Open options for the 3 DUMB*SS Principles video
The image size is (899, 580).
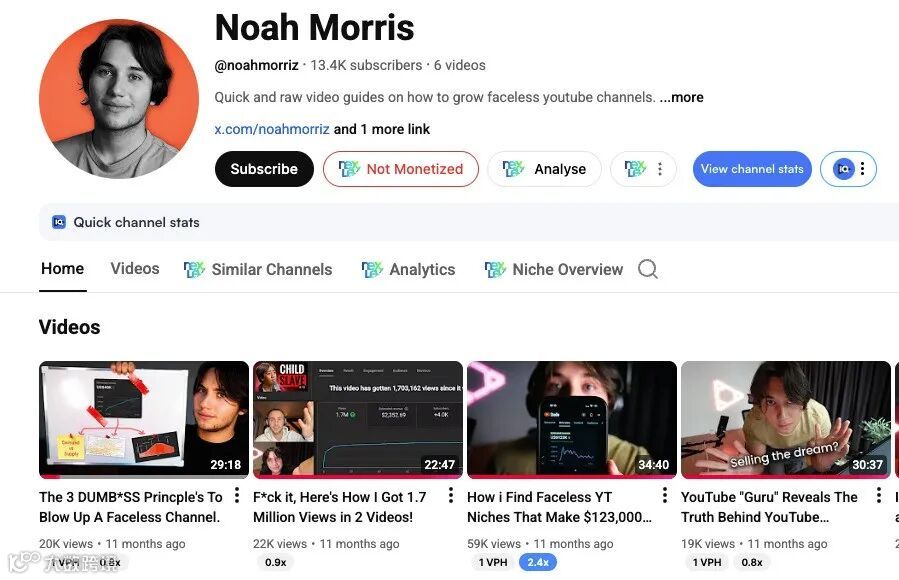pyautogui.click(x=237, y=496)
